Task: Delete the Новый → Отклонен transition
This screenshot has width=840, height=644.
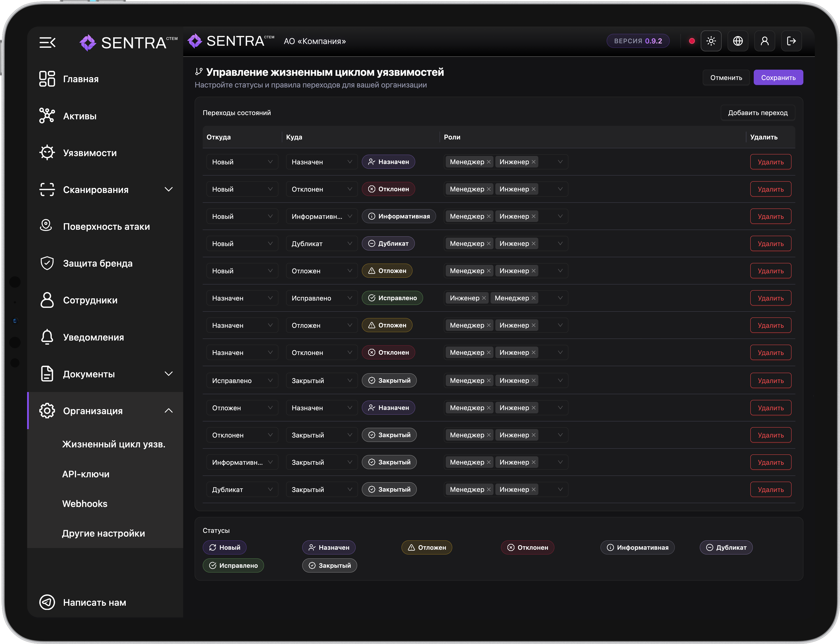Action: [x=771, y=189]
